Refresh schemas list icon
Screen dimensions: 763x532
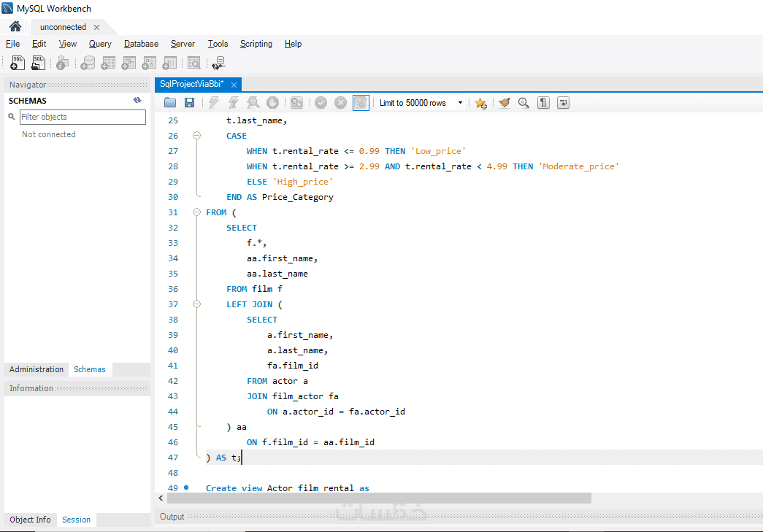(137, 100)
